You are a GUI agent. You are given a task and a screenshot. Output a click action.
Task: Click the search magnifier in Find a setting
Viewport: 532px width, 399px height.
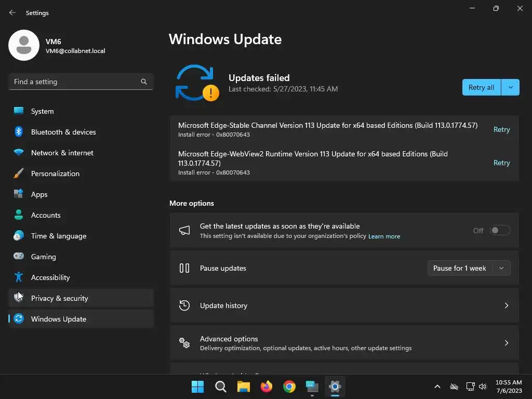(x=144, y=82)
